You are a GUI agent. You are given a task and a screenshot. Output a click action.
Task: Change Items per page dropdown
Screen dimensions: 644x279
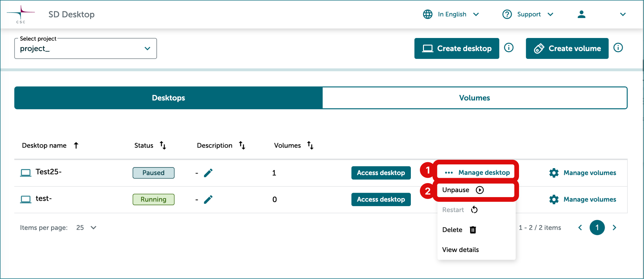click(x=86, y=228)
